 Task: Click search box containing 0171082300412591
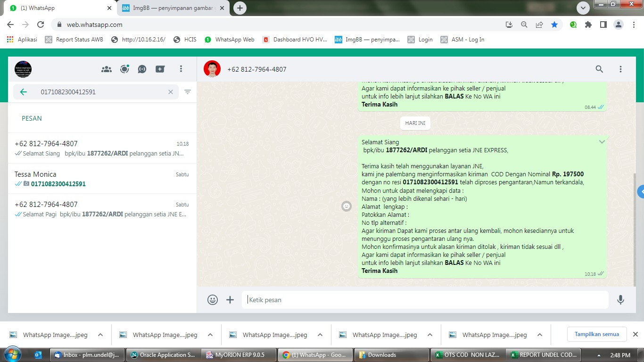(96, 92)
